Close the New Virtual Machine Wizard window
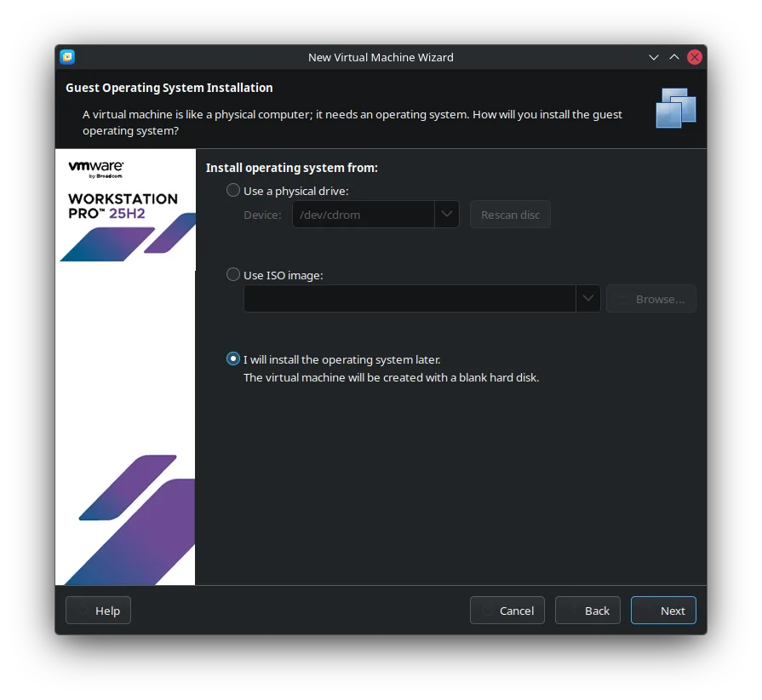The height and width of the screenshot is (700, 762). pyautogui.click(x=695, y=57)
